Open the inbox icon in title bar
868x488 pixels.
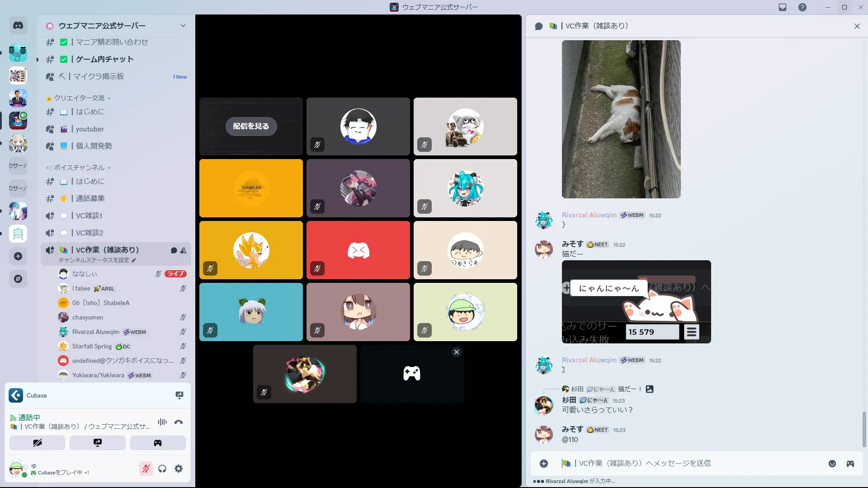pos(783,7)
